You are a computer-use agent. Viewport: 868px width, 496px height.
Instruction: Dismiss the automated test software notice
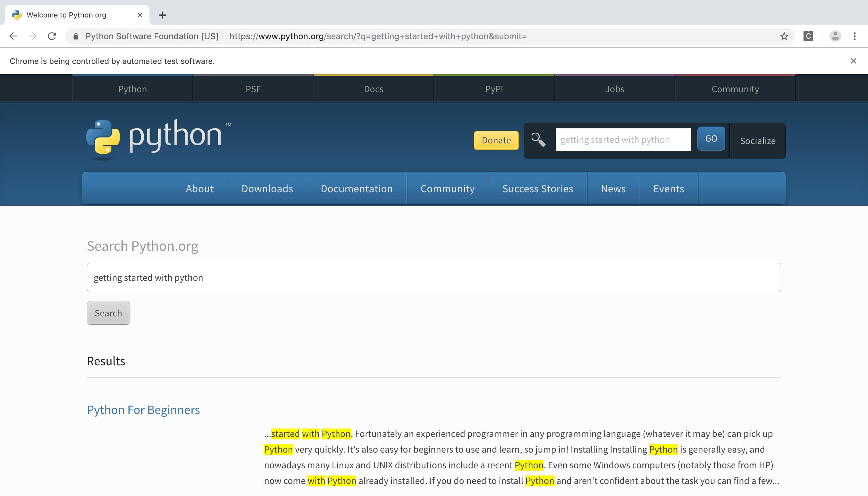[854, 61]
